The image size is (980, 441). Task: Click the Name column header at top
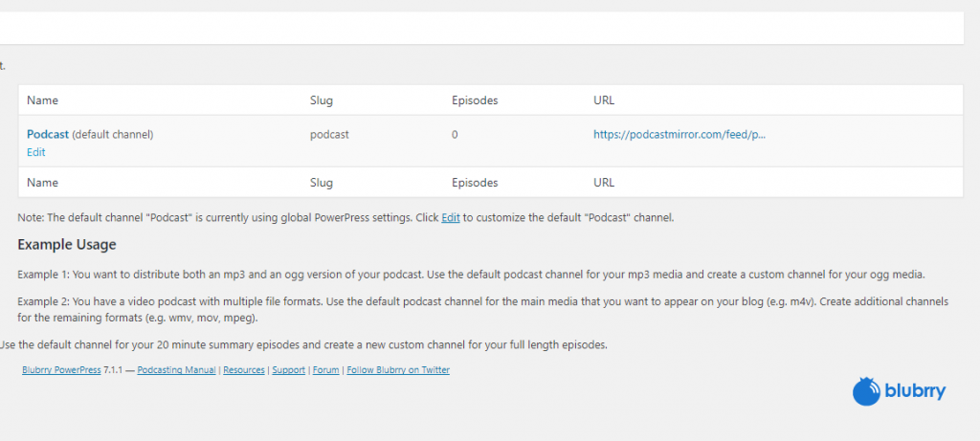(42, 99)
